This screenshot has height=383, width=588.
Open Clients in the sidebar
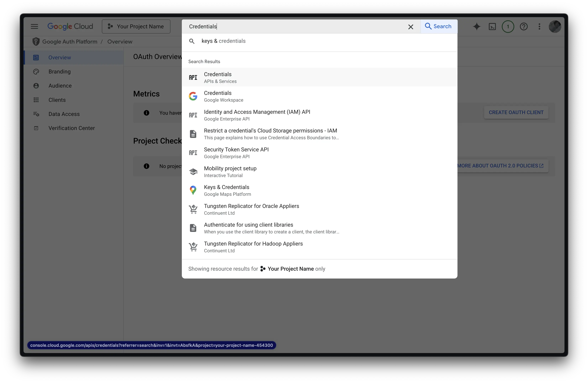click(74, 100)
